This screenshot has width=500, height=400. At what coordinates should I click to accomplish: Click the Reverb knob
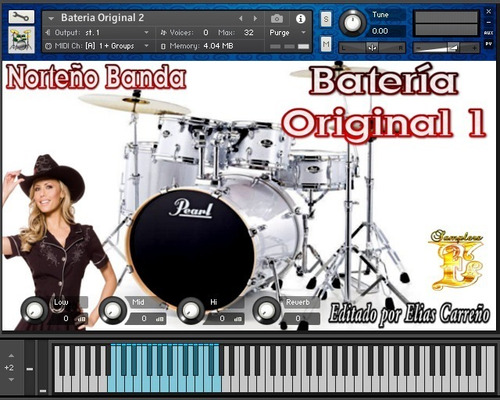[x=266, y=310]
